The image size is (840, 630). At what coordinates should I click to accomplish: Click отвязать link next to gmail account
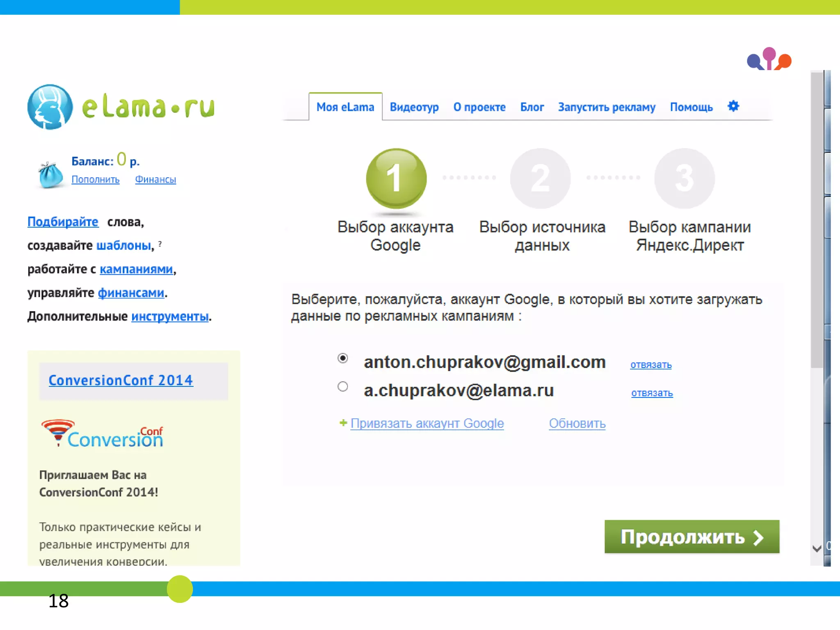point(651,365)
